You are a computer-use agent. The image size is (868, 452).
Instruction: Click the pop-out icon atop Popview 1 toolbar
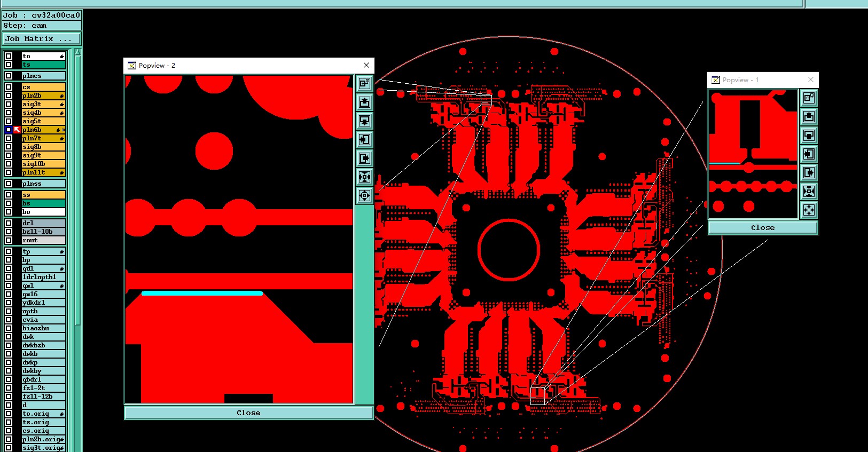click(809, 98)
